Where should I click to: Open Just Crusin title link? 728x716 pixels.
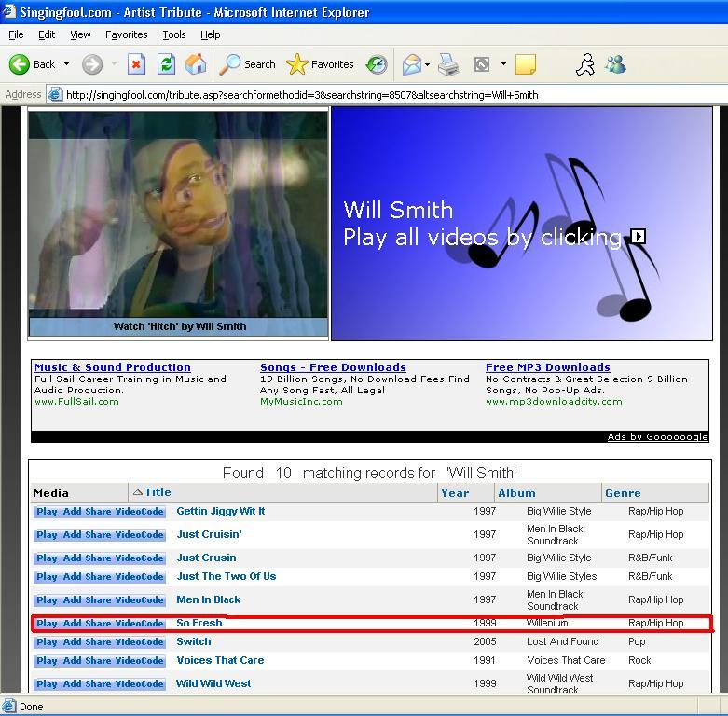(x=206, y=558)
